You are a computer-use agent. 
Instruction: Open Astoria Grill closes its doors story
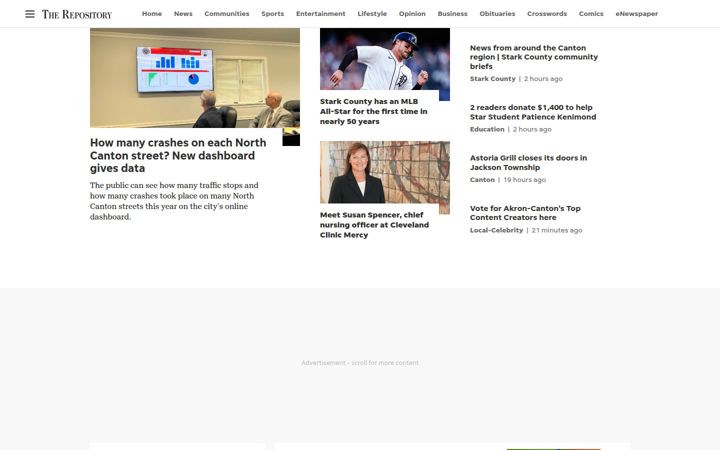click(528, 163)
